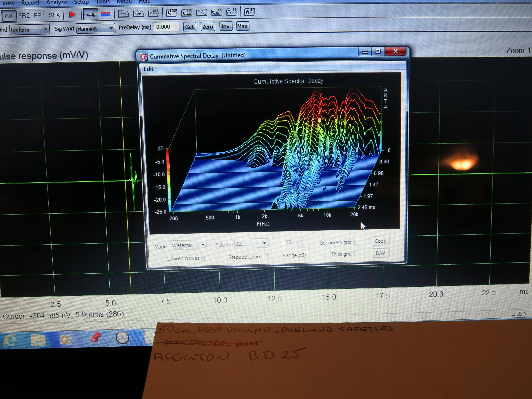Open the BD burst decay tool
Image resolution: width=532 pixels, height=399 pixels.
[232, 12]
